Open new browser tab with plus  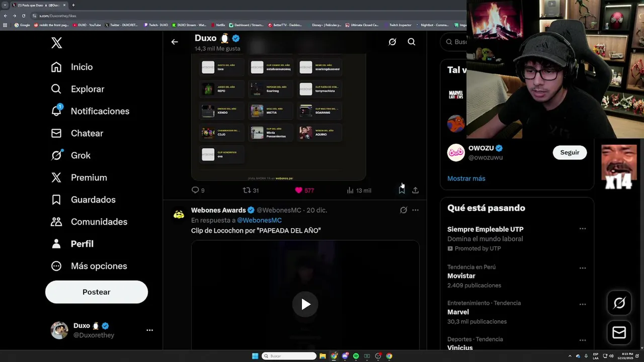click(x=73, y=5)
